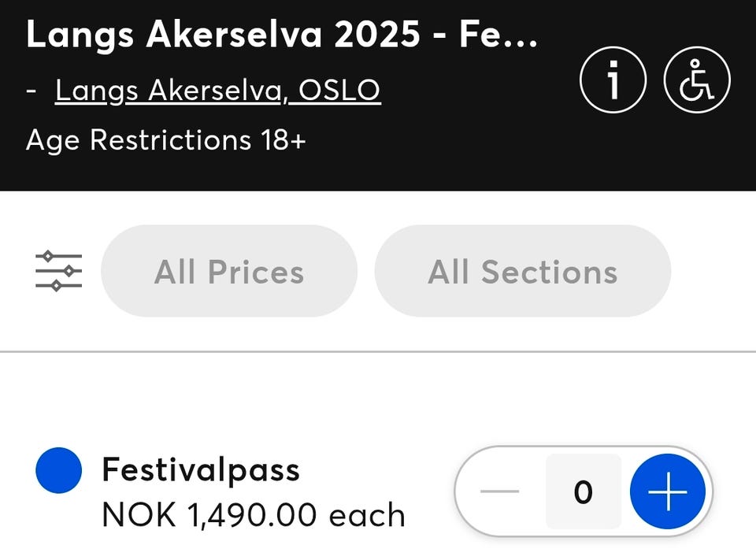
Task: Click the Festivalpass quantity field showing 0
Action: (583, 492)
